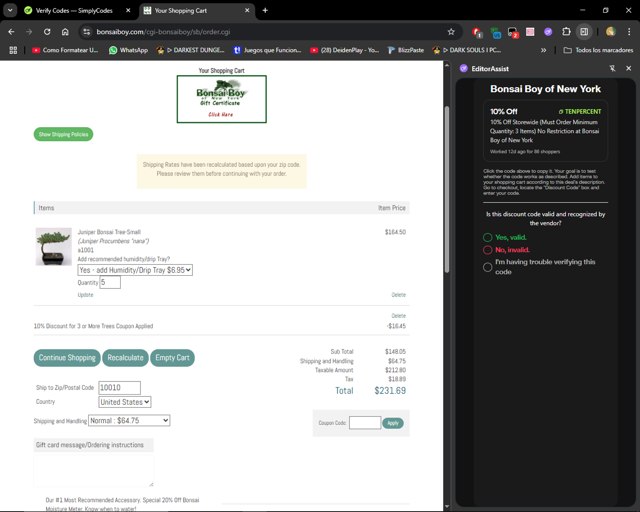Open Juniper Bonsai Tree-Small product link
This screenshot has height=512, width=640.
click(109, 232)
